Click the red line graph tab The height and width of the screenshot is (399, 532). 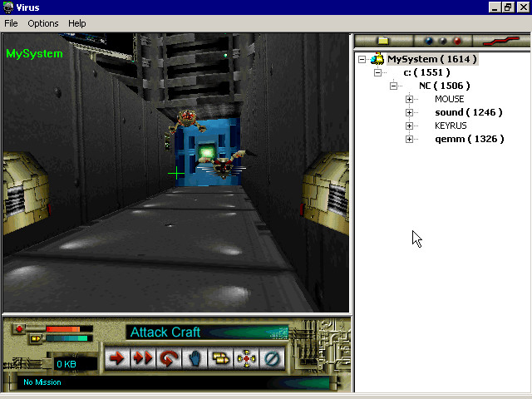pyautogui.click(x=501, y=41)
